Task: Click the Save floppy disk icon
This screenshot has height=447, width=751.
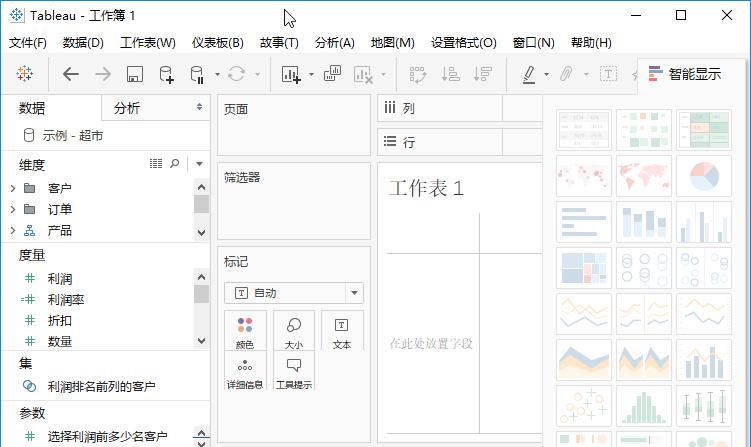Action: point(135,74)
